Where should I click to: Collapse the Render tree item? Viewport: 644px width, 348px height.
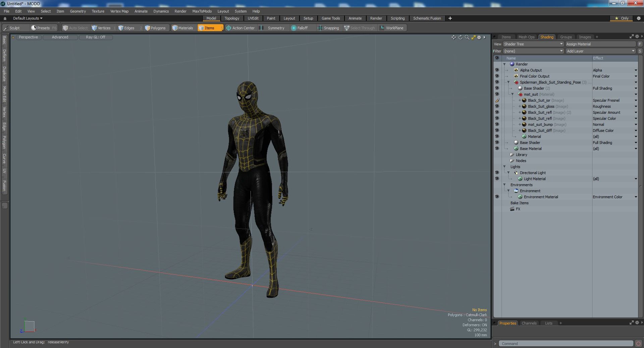pyautogui.click(x=504, y=64)
